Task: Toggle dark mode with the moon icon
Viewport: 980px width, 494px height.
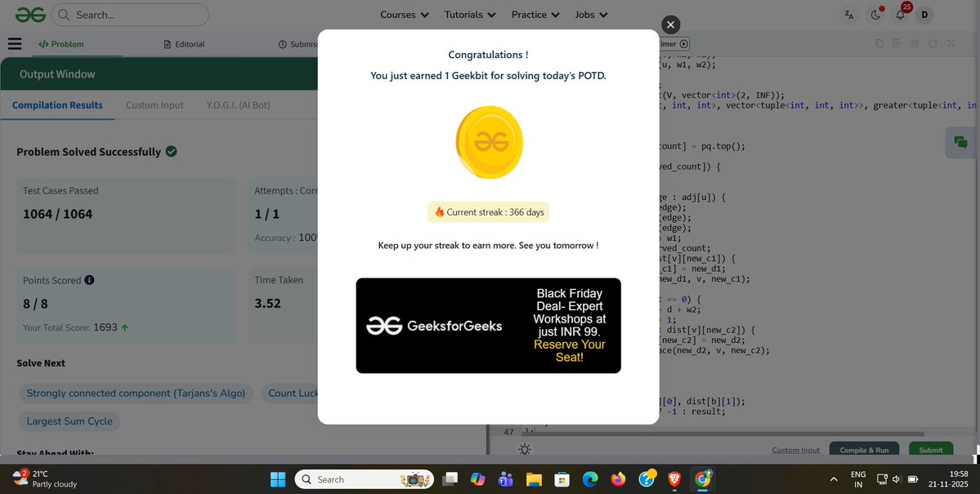Action: (x=875, y=14)
